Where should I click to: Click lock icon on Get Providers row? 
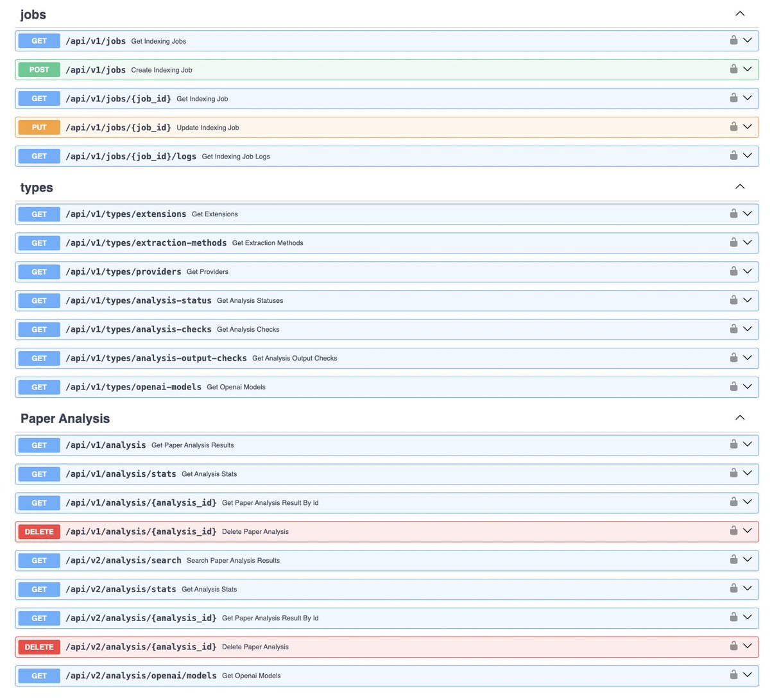click(x=733, y=271)
